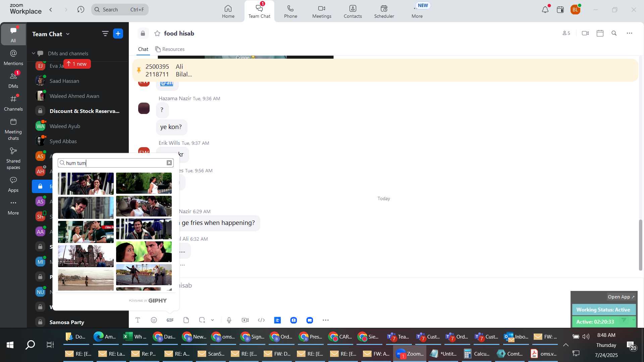The height and width of the screenshot is (362, 644).
Task: Open the Calculator taskbar item
Action: click(476, 354)
